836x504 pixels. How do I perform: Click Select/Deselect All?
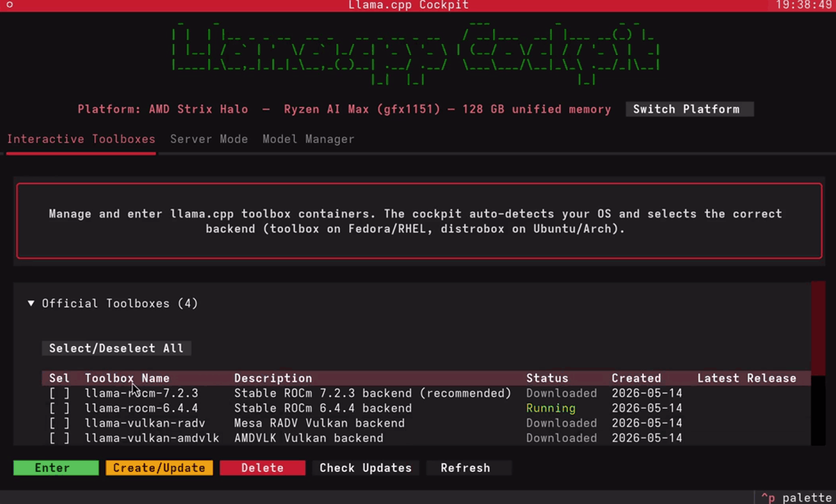point(116,348)
